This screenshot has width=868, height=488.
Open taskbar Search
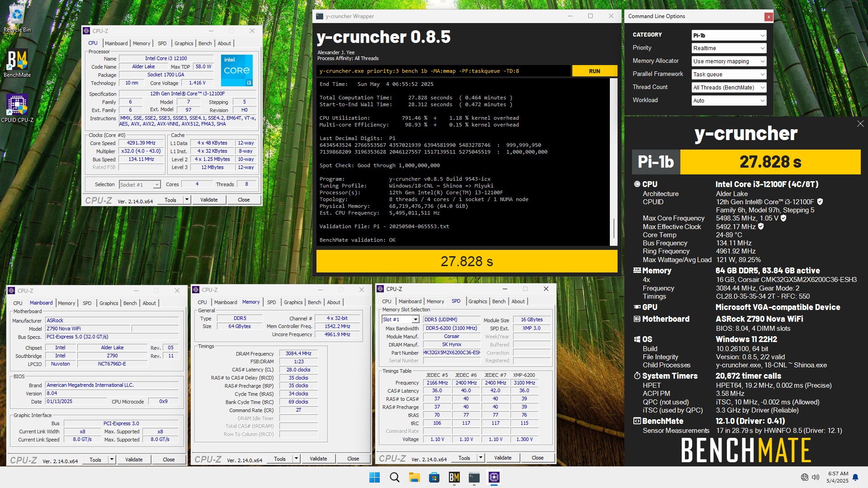394,477
